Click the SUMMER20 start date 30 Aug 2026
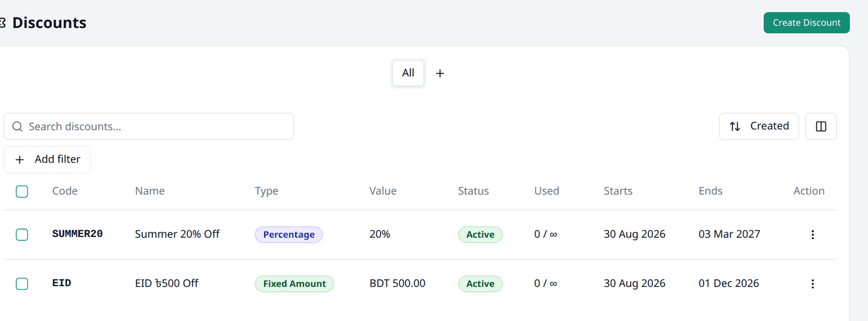Screen dimensions: 868x321 point(635,234)
